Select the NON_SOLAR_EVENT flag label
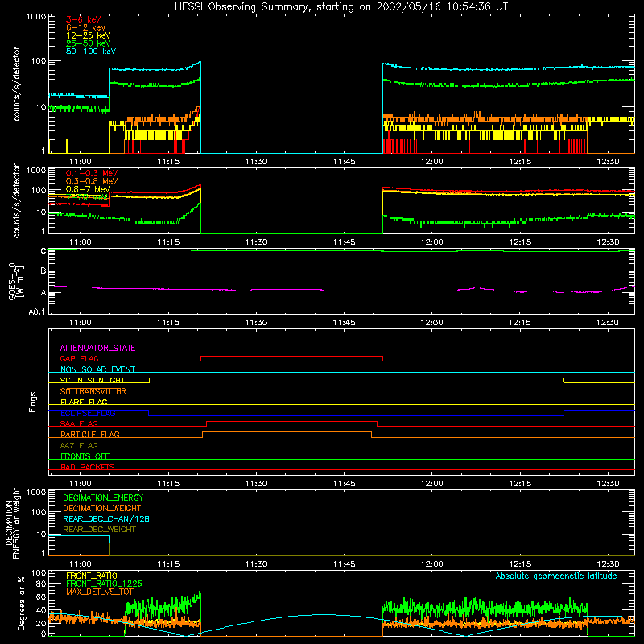This screenshot has width=644, height=644. 97,369
